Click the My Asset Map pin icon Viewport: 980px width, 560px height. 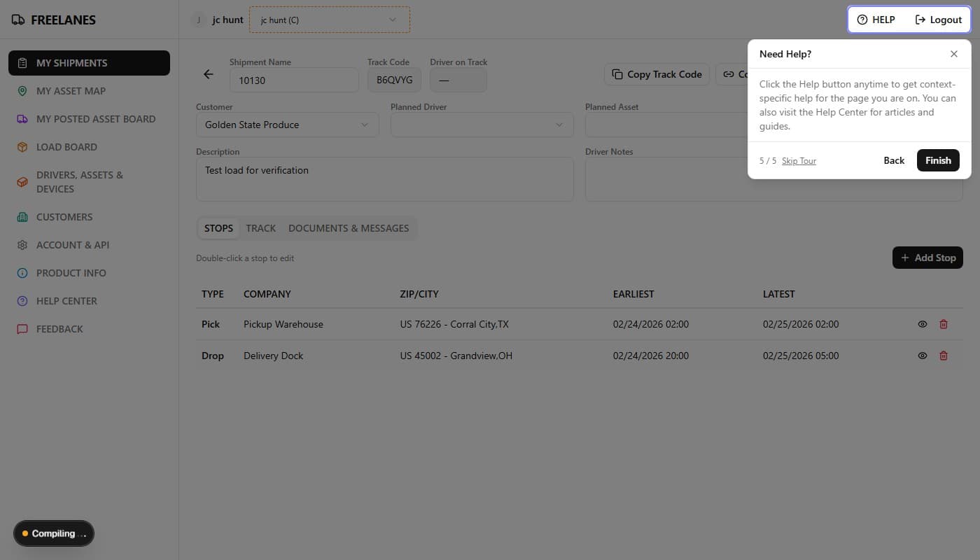(22, 91)
